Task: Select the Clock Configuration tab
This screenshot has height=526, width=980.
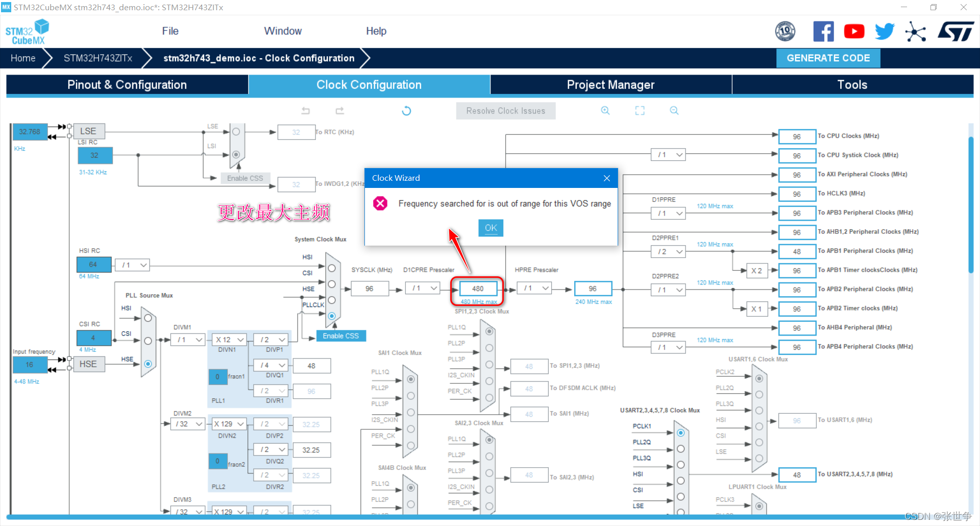Action: click(369, 85)
